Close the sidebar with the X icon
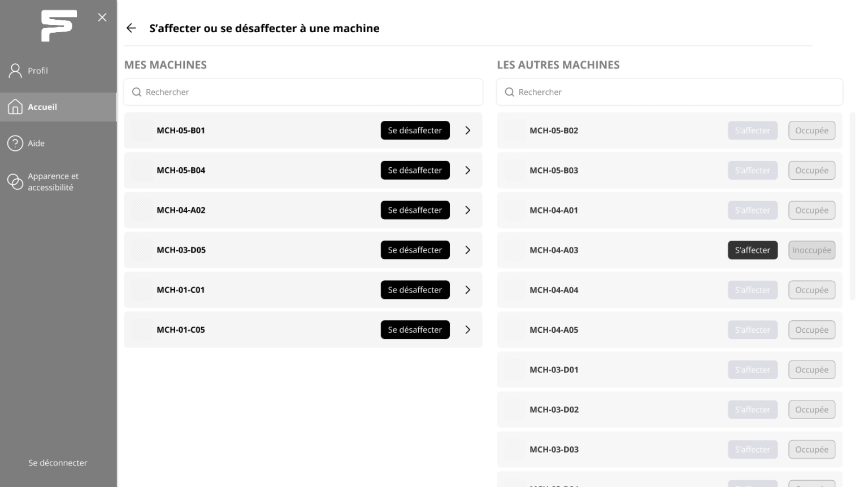 102,18
